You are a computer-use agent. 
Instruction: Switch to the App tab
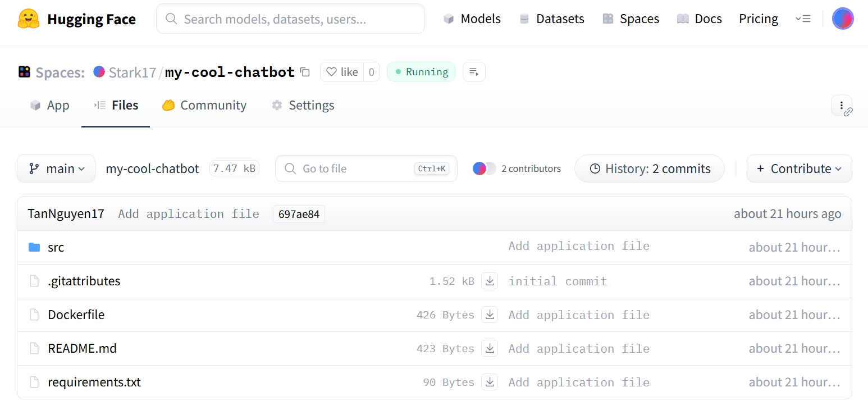[x=50, y=106]
